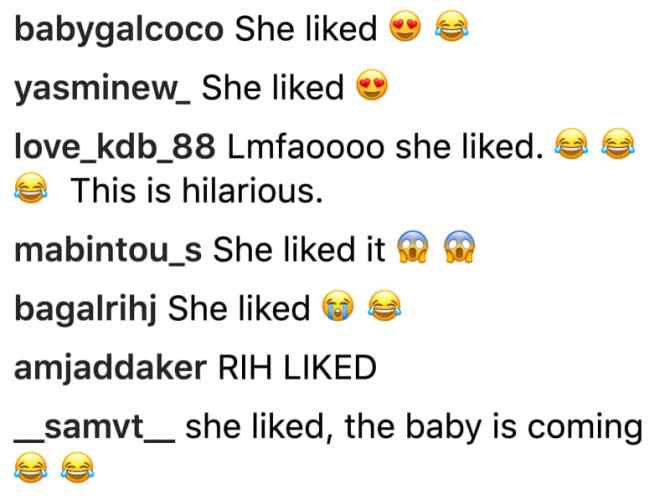Open babygalcoco's profile username
The image size is (670, 499).
coord(119,30)
